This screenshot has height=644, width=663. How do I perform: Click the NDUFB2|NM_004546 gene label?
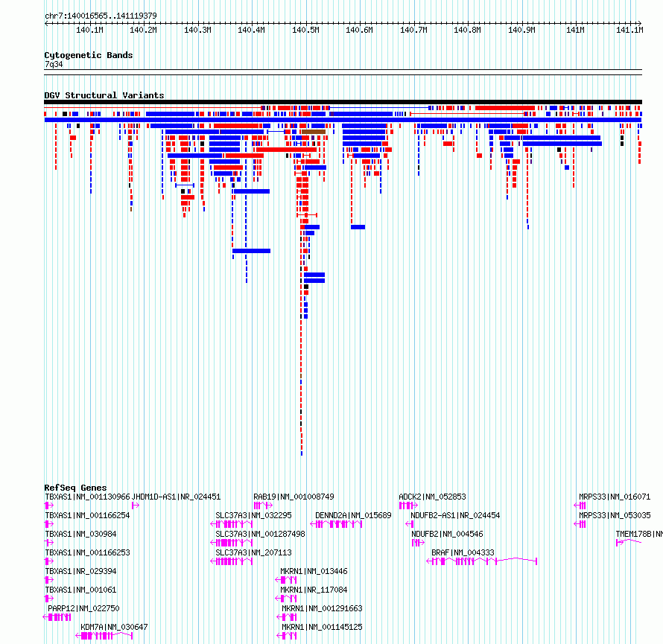(447, 534)
